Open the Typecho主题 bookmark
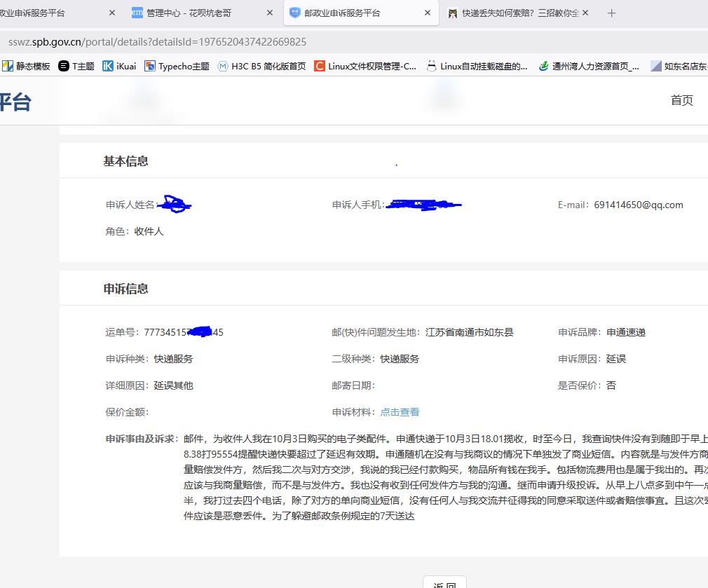 click(177, 67)
